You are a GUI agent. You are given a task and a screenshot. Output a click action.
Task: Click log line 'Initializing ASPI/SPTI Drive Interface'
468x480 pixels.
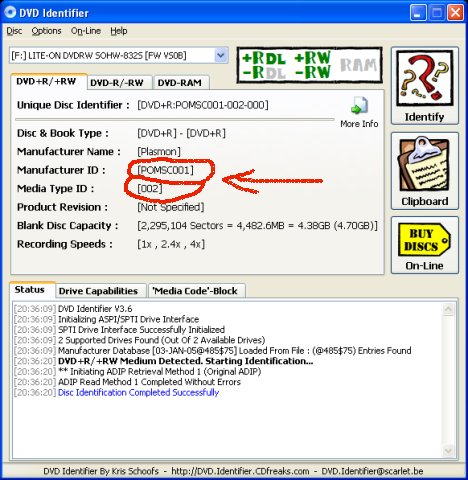coord(128,319)
